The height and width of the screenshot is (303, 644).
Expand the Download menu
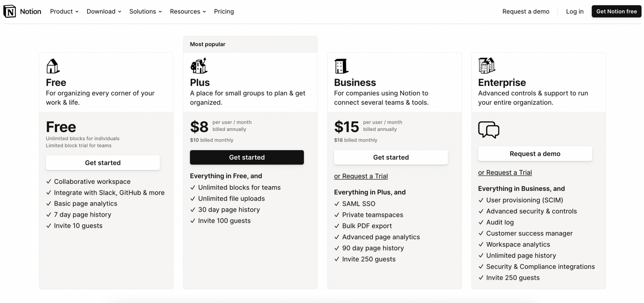click(x=103, y=11)
